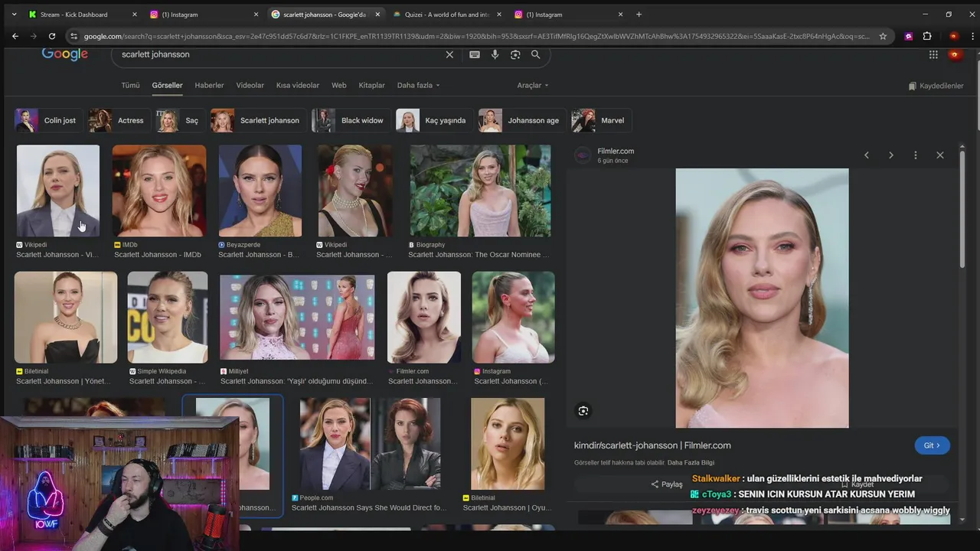
Task: Select the Kaç yaşında filter chip
Action: pyautogui.click(x=433, y=120)
